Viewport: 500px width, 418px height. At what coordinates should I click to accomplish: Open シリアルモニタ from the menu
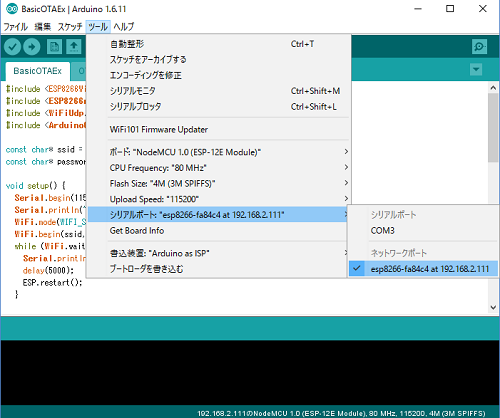(x=219, y=91)
